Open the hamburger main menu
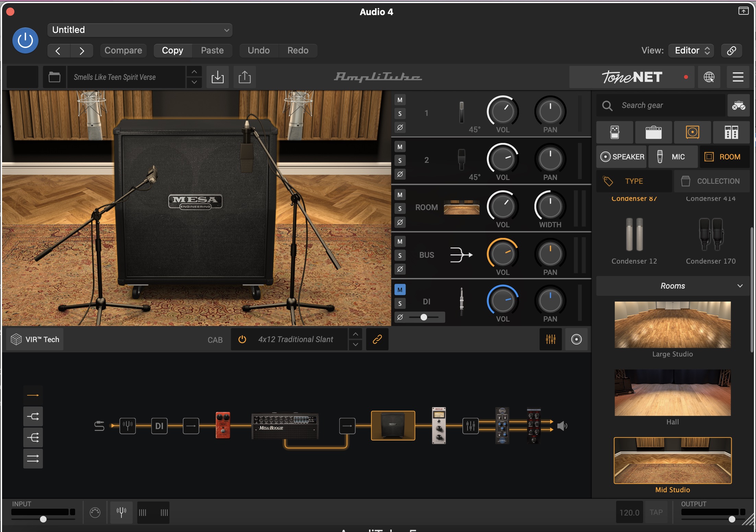Screen dimensions: 756x532 pos(738,77)
